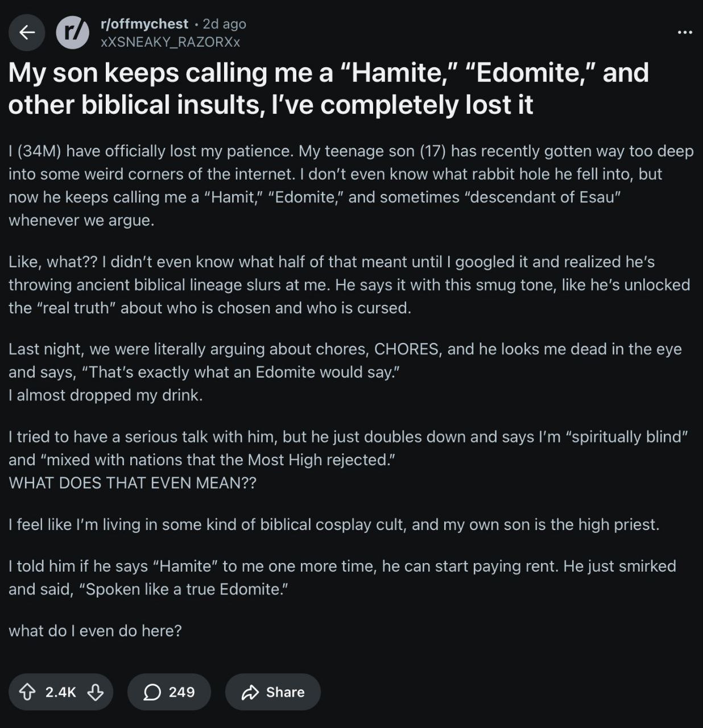Viewport: 703px width, 728px height.
Task: Click the "what do I even do here?" line
Action: coord(95,631)
